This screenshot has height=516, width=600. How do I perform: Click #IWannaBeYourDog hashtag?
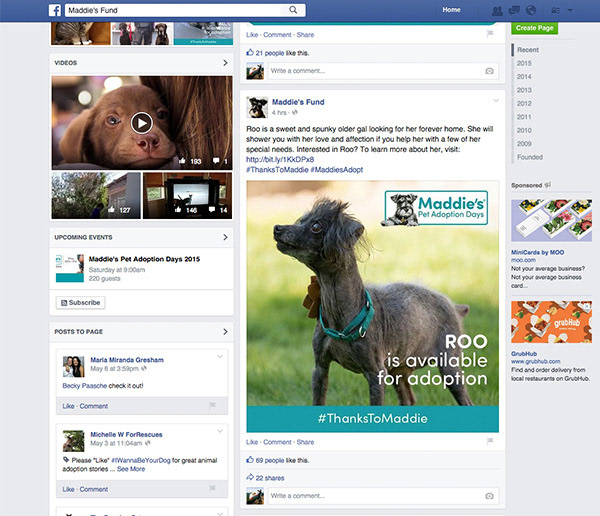(141, 460)
